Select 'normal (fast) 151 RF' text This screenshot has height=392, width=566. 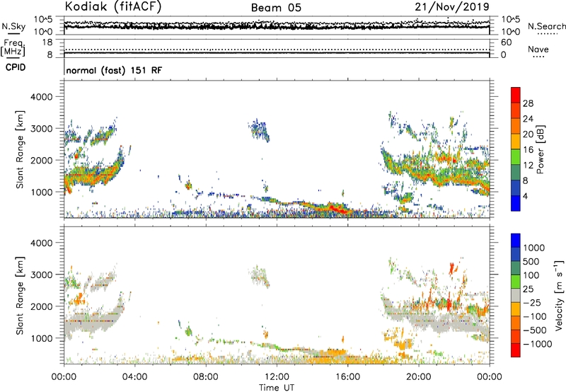[114, 70]
